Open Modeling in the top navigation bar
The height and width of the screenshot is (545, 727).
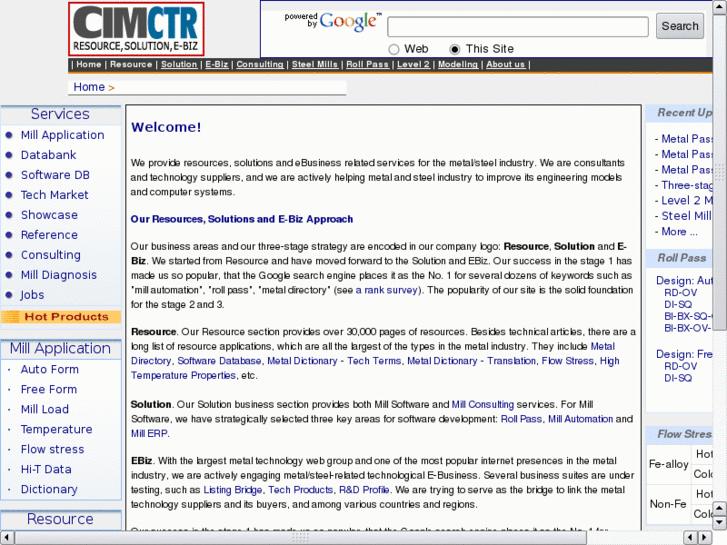[x=458, y=64]
